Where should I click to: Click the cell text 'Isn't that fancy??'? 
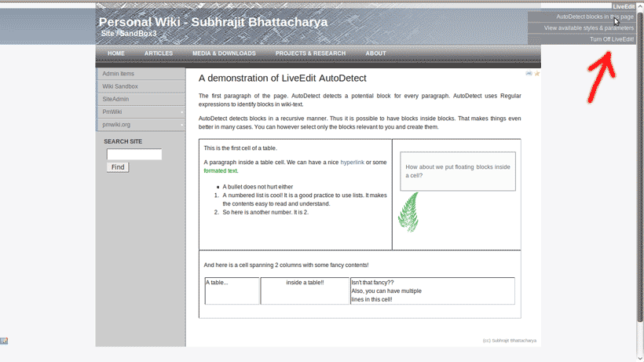pyautogui.click(x=372, y=283)
